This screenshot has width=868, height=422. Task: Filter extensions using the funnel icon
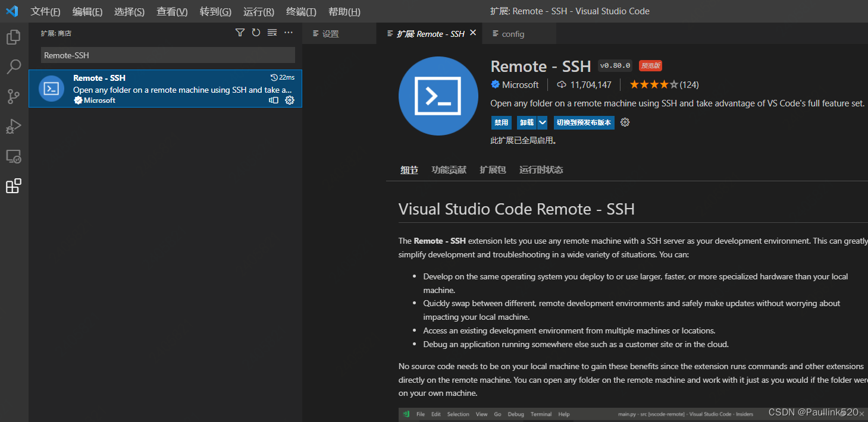point(240,33)
